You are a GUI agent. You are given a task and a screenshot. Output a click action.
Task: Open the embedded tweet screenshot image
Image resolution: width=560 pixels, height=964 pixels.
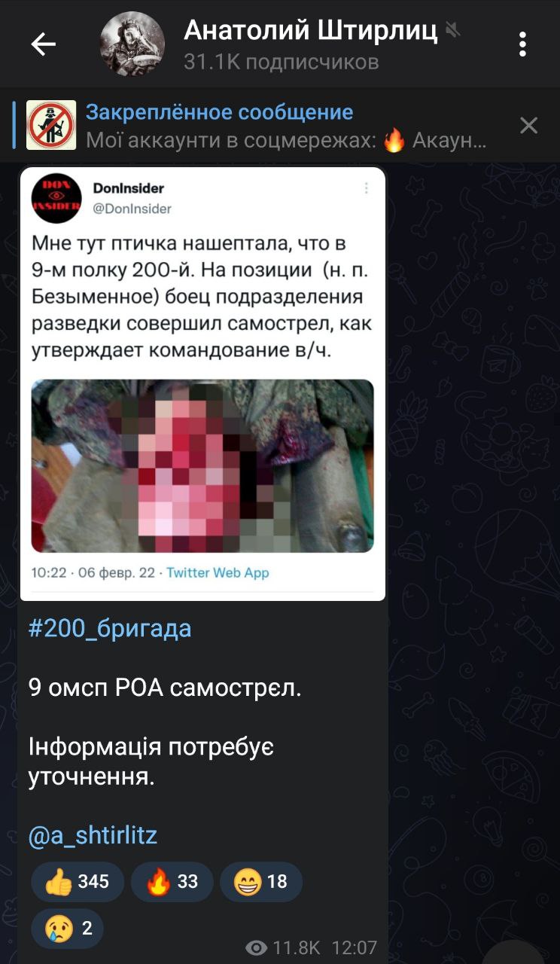[202, 384]
